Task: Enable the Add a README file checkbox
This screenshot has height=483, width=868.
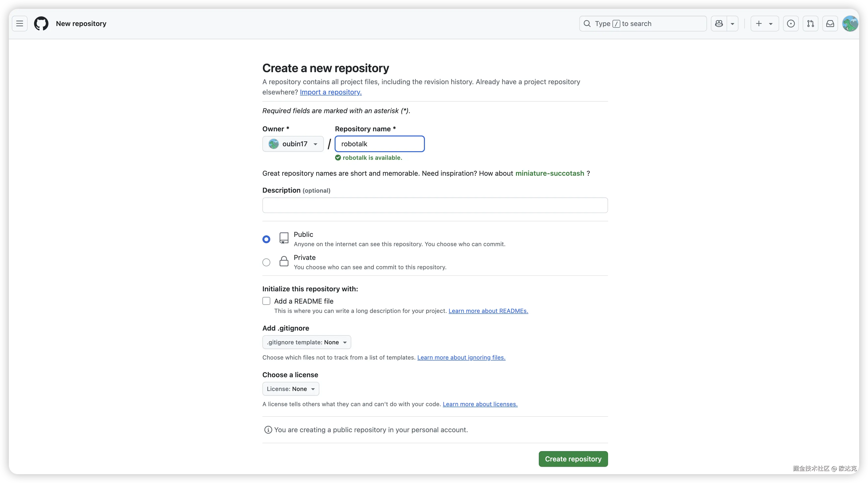Action: (266, 301)
